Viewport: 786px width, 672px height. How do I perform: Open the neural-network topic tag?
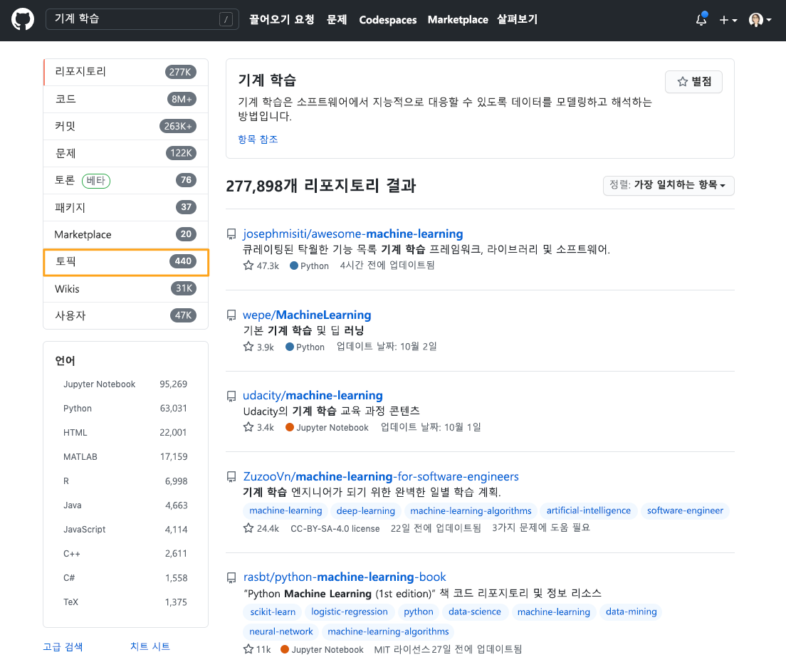[281, 632]
